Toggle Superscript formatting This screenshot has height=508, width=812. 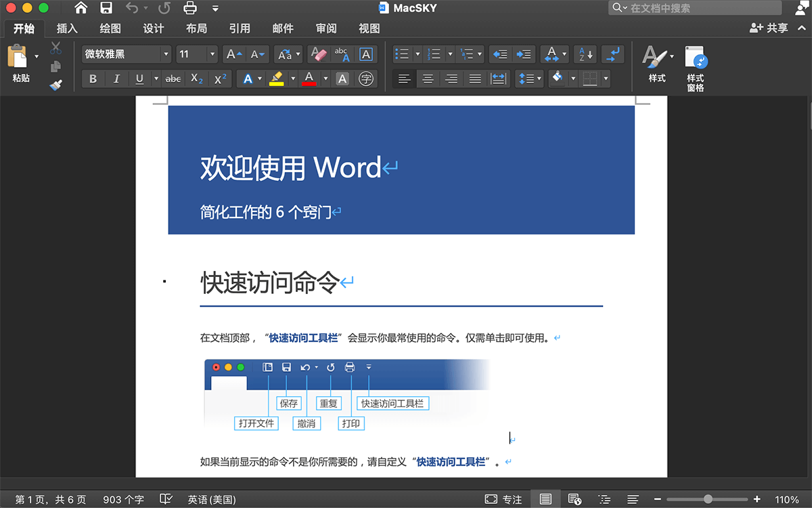click(x=221, y=79)
